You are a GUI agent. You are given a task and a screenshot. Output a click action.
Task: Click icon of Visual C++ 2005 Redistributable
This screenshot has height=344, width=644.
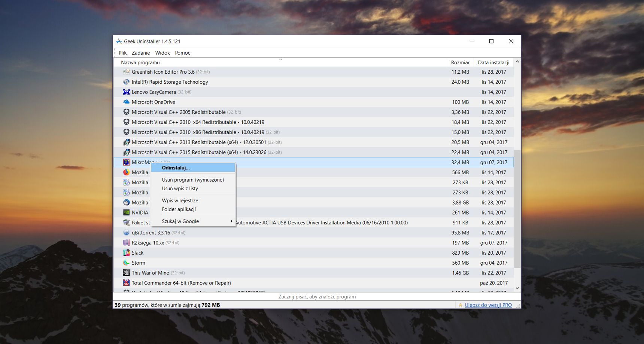tap(126, 112)
